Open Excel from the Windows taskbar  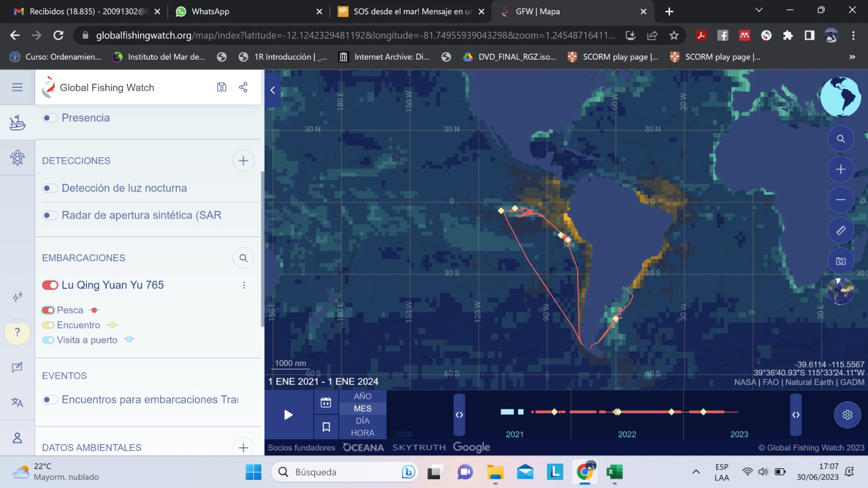(x=614, y=472)
